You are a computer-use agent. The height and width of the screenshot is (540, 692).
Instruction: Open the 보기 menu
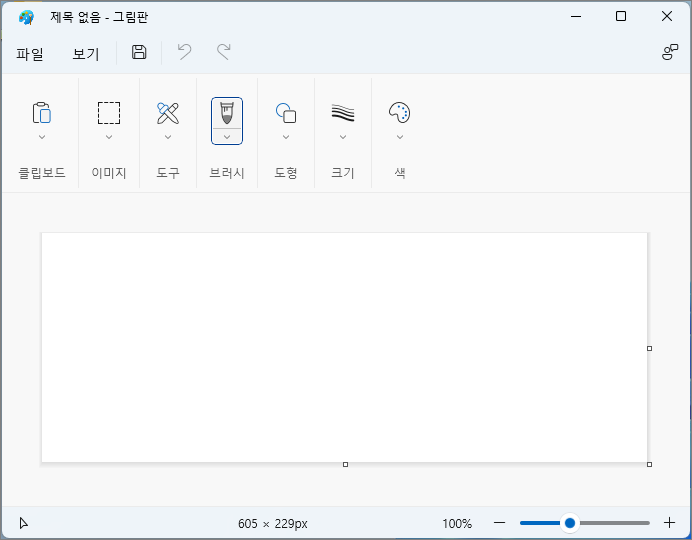click(x=86, y=54)
